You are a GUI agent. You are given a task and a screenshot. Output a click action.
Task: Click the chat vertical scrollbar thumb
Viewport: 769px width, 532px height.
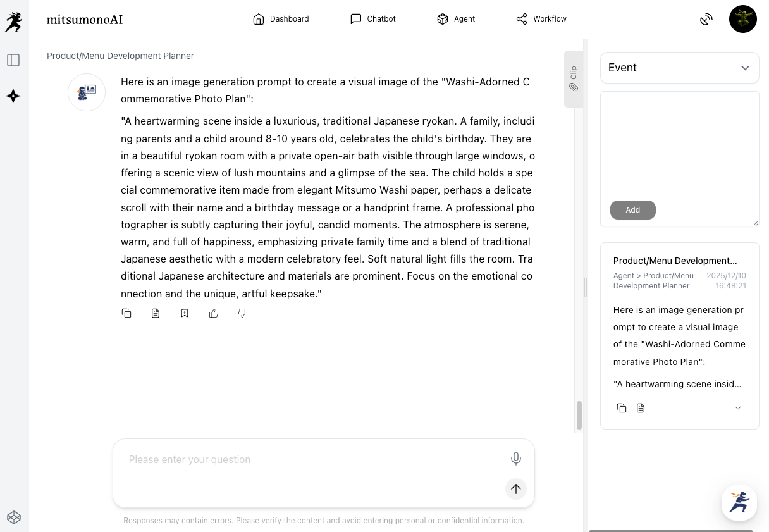[x=579, y=415]
